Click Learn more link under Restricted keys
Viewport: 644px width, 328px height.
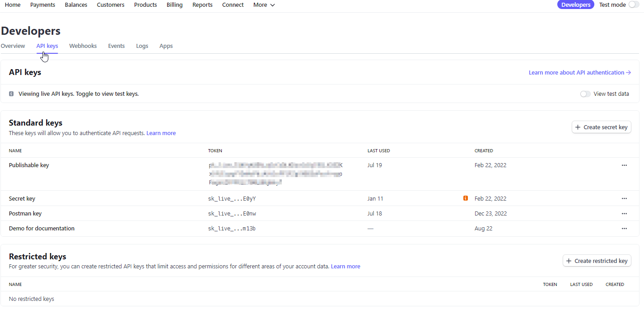click(x=345, y=267)
